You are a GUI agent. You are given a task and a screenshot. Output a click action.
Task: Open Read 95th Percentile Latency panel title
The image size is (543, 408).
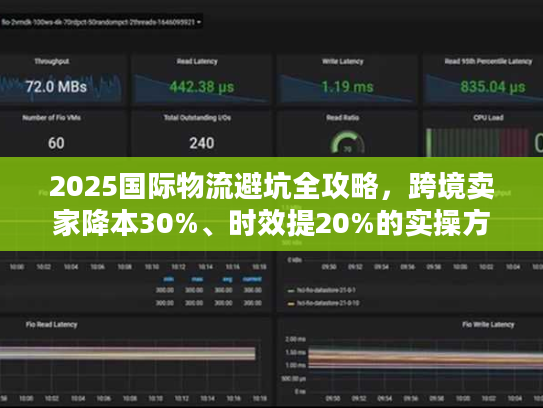(488, 62)
